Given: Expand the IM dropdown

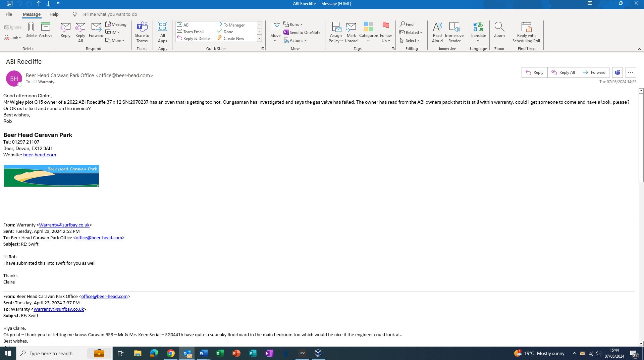Looking at the screenshot, I should (x=113, y=33).
